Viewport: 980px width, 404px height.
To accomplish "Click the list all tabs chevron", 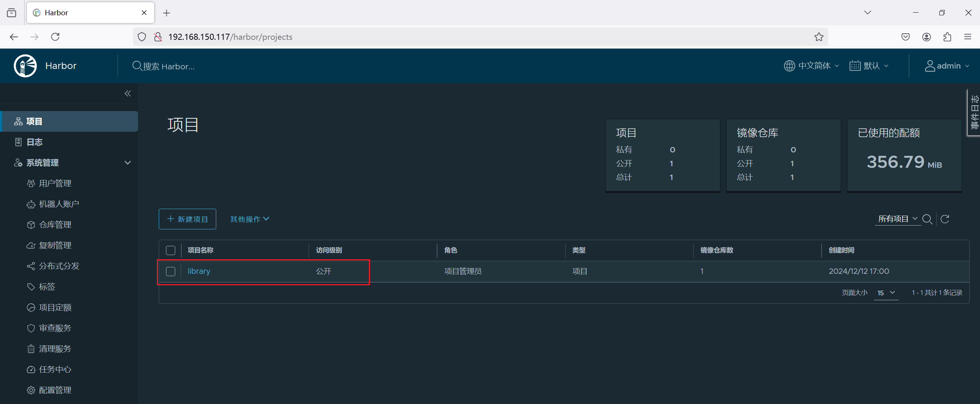I will point(868,13).
